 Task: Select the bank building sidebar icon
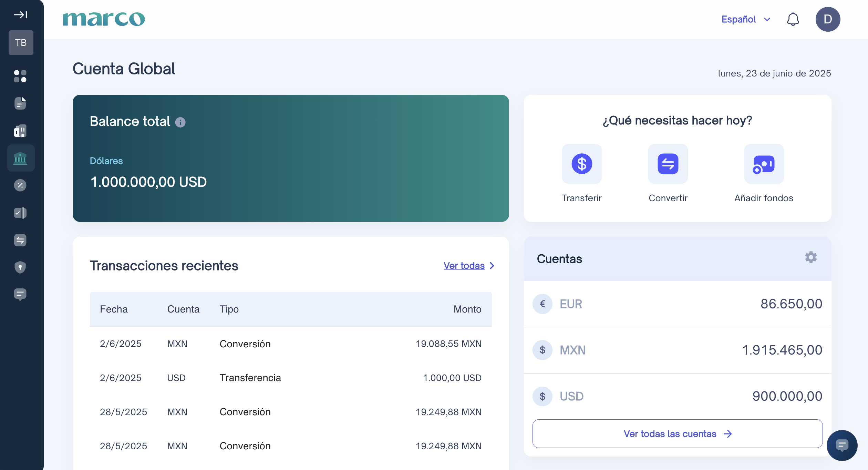click(x=20, y=158)
